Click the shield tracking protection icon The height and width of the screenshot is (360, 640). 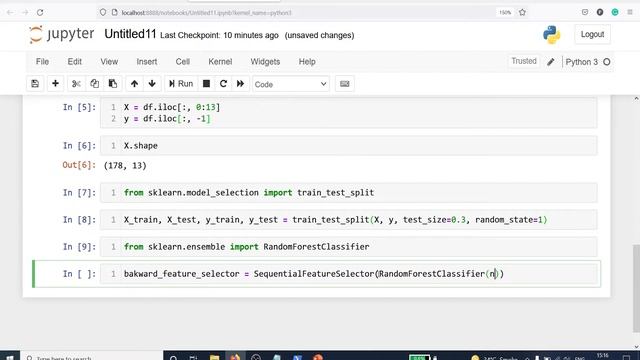pyautogui.click(x=103, y=13)
